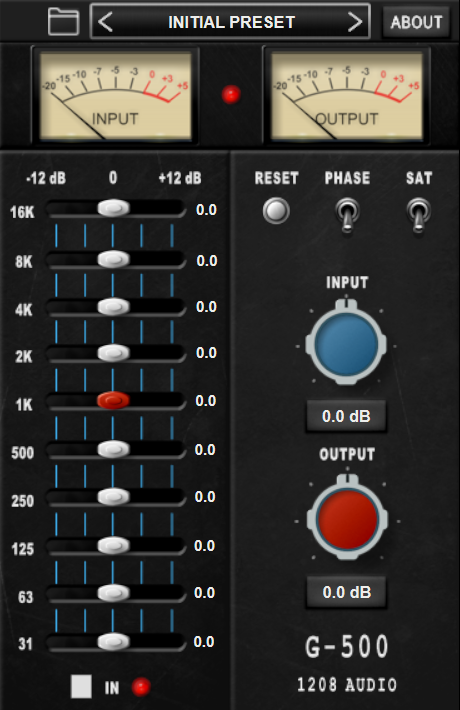Image resolution: width=460 pixels, height=710 pixels.
Task: Click the 125 band 0.0 value
Action: click(x=205, y=546)
